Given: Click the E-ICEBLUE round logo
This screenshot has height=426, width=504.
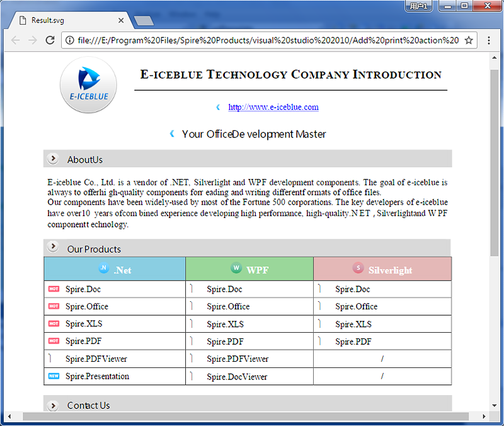Looking at the screenshot, I should pyautogui.click(x=88, y=85).
